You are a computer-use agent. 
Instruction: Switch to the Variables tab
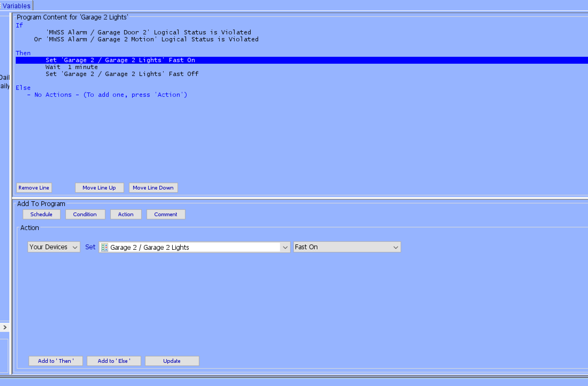tap(16, 6)
